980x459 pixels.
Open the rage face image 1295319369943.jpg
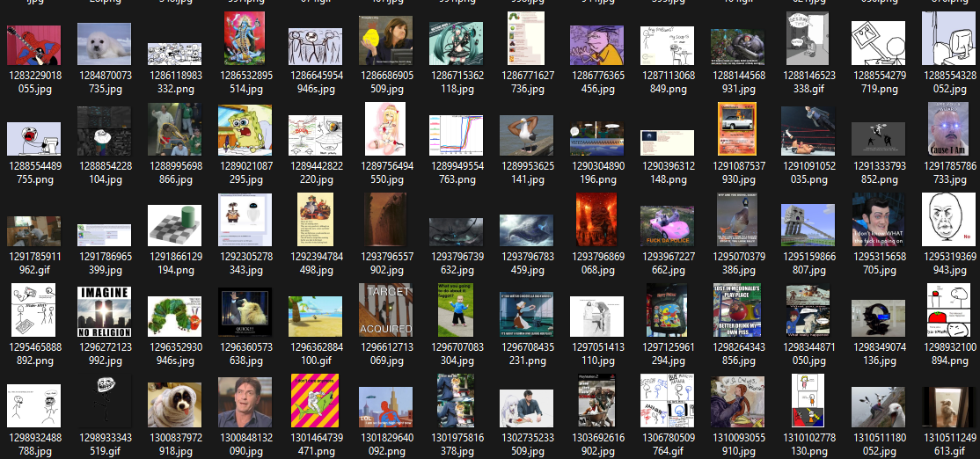click(948, 219)
